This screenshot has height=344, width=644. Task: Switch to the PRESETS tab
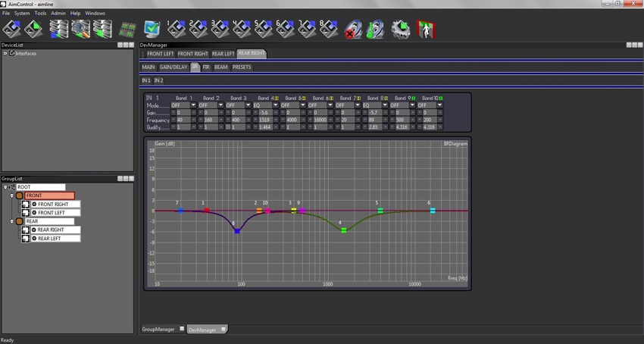(242, 67)
